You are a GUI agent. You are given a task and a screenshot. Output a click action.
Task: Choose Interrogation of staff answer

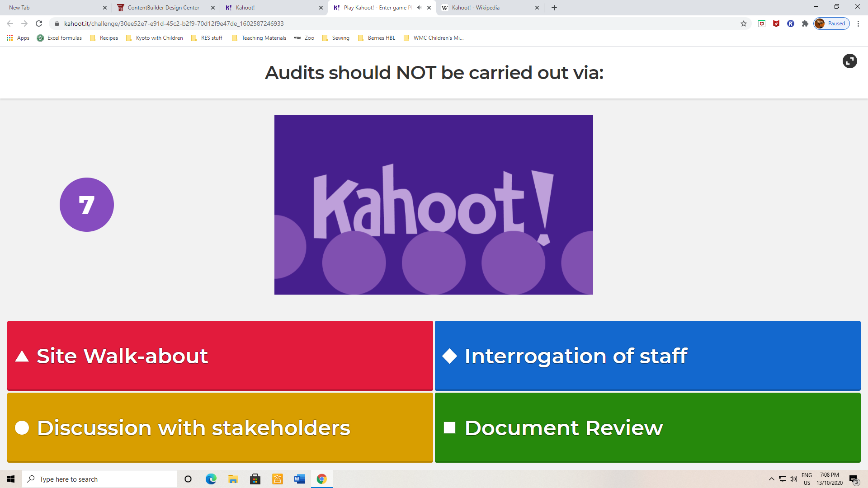point(647,356)
